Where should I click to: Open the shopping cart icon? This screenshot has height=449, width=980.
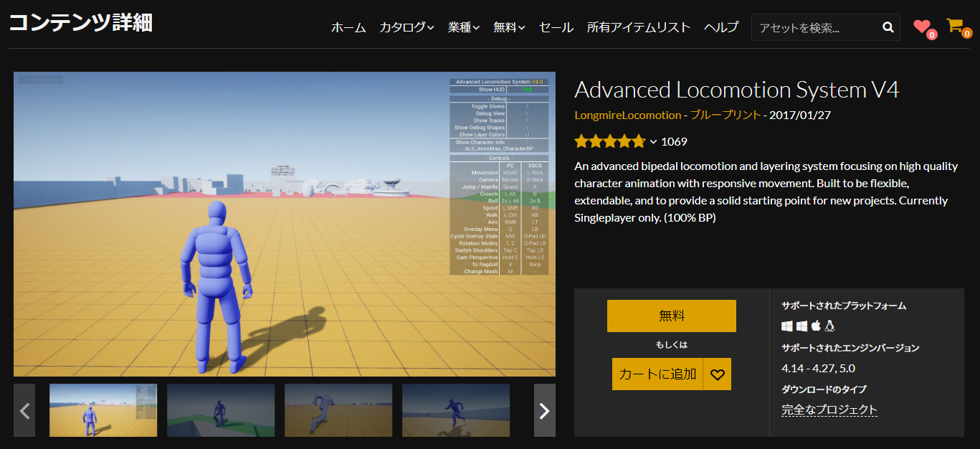[x=955, y=26]
